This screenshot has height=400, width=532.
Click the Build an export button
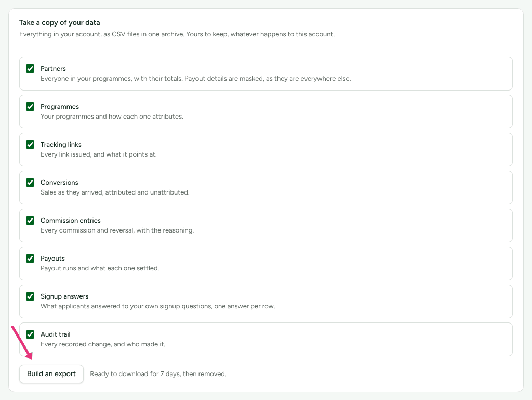51,374
